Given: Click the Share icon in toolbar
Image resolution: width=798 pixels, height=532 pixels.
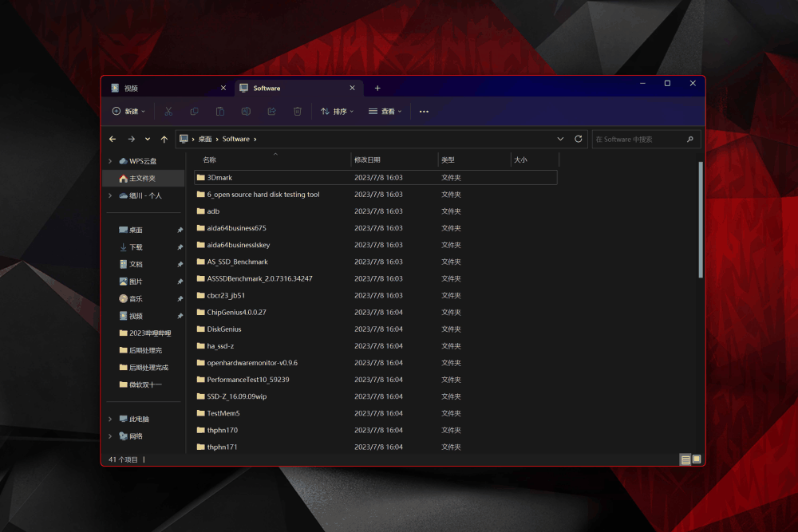Looking at the screenshot, I should 271,112.
